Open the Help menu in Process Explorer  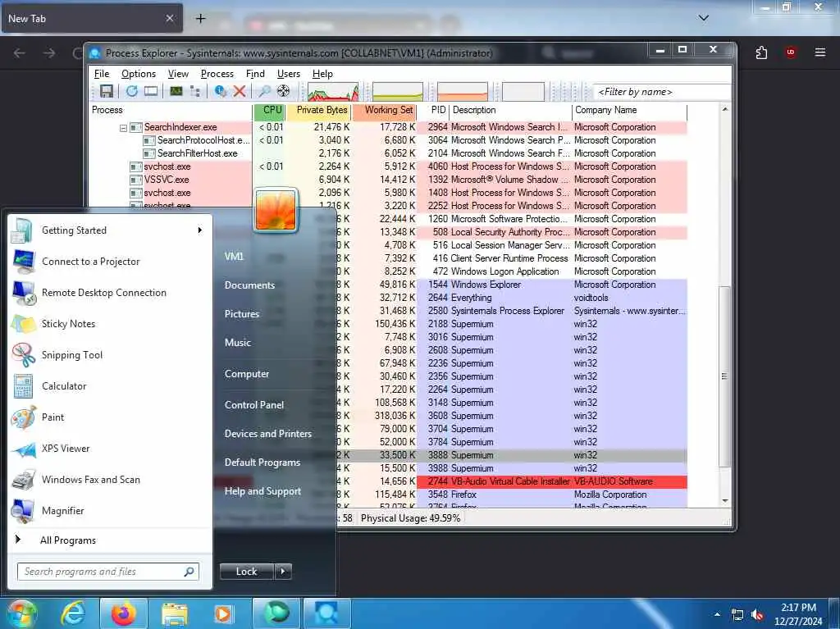point(322,74)
